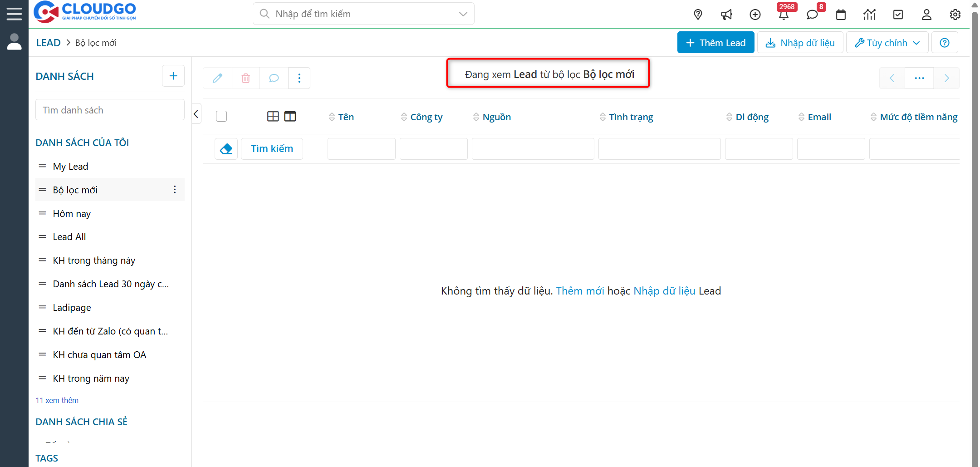Open My Lead from Danh sách của tôi
The width and height of the screenshot is (980, 467).
tap(70, 166)
